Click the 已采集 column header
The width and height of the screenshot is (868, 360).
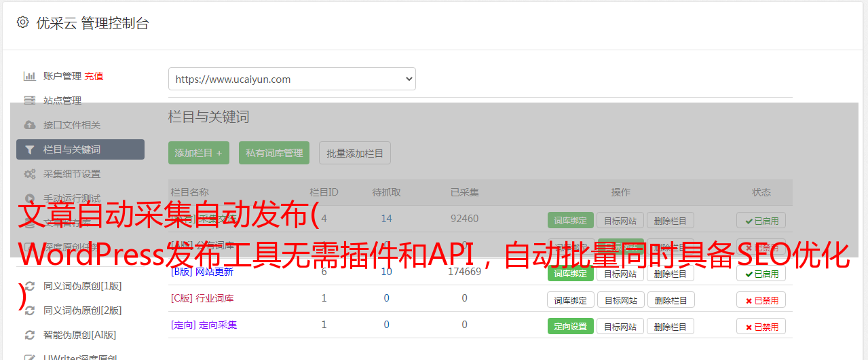click(x=464, y=192)
